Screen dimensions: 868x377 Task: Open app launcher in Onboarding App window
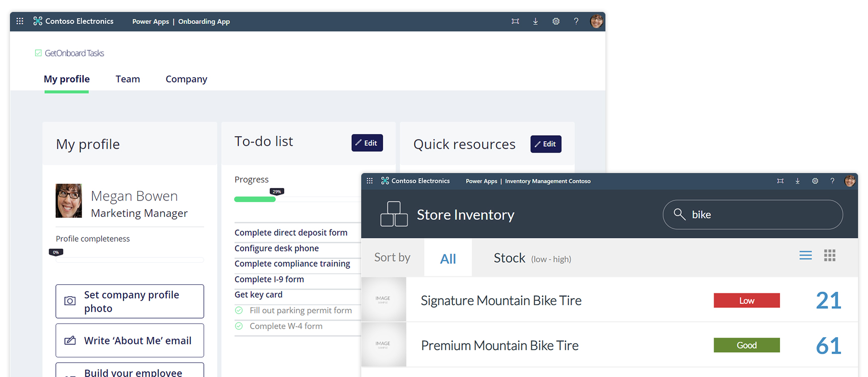click(x=20, y=21)
